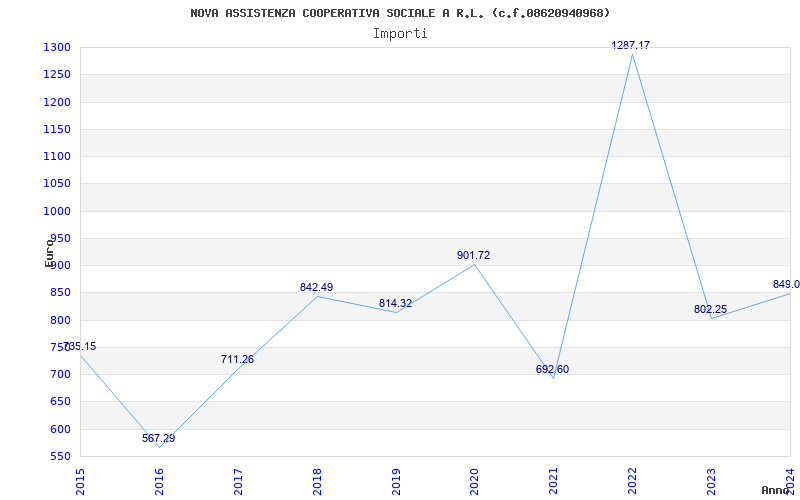Click the 550 y-axis baseline value
Screen dimensions: 800x500
click(60, 456)
